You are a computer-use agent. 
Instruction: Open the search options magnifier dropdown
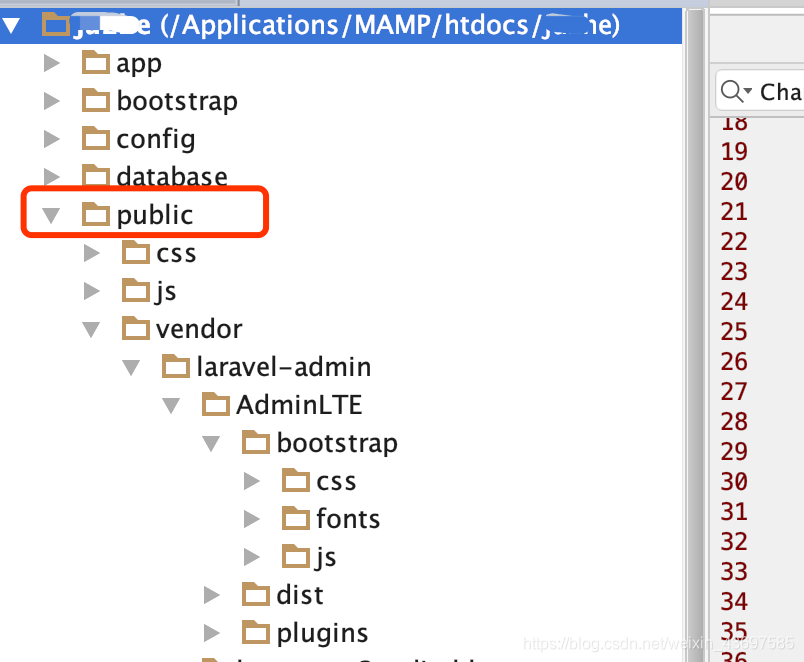point(736,92)
